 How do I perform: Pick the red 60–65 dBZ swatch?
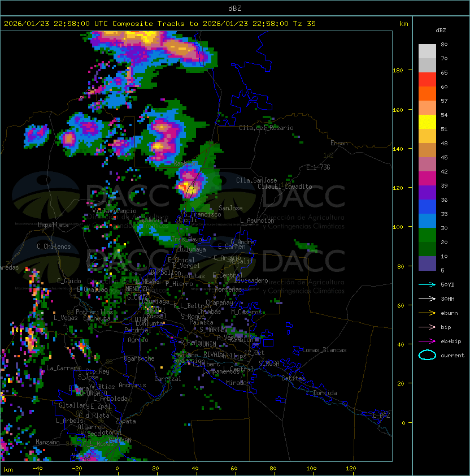(427, 80)
